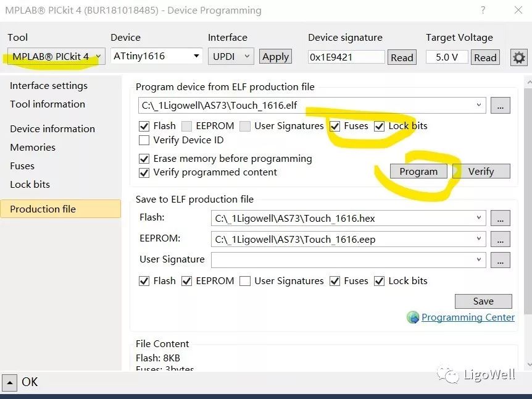Toggle Flash checkbox in Save to ELF section

(x=144, y=281)
